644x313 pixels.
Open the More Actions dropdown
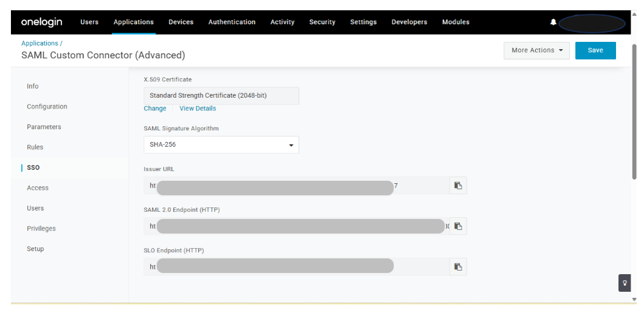pyautogui.click(x=536, y=50)
